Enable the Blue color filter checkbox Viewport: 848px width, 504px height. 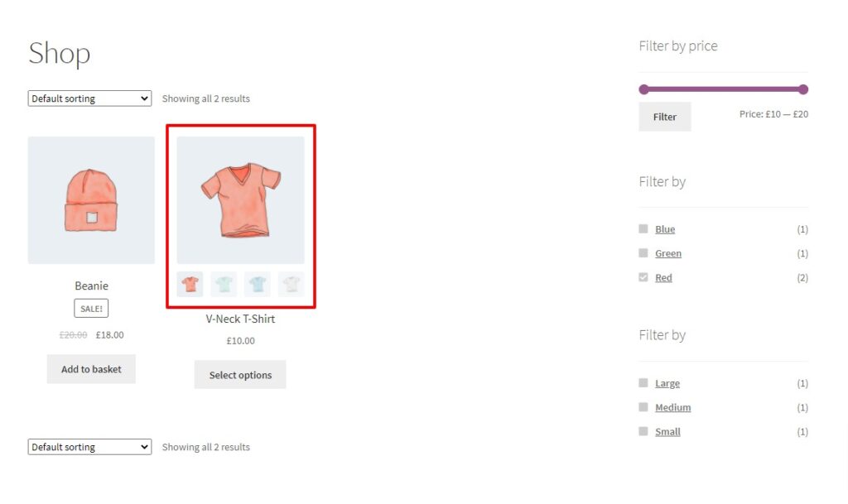[x=643, y=228]
